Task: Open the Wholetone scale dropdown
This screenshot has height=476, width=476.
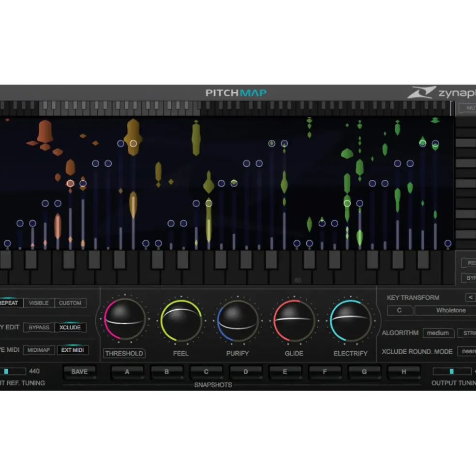Action: coord(446,310)
